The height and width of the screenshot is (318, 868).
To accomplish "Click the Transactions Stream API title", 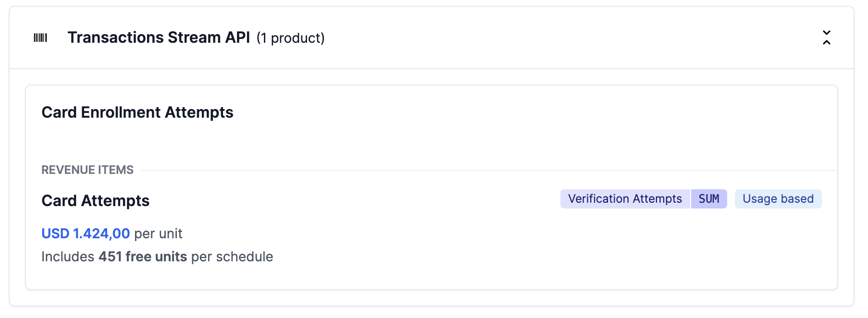I will (x=159, y=37).
